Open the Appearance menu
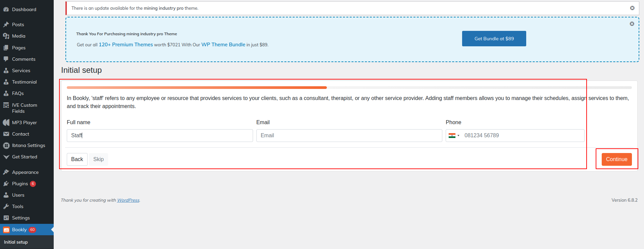 coord(25,172)
